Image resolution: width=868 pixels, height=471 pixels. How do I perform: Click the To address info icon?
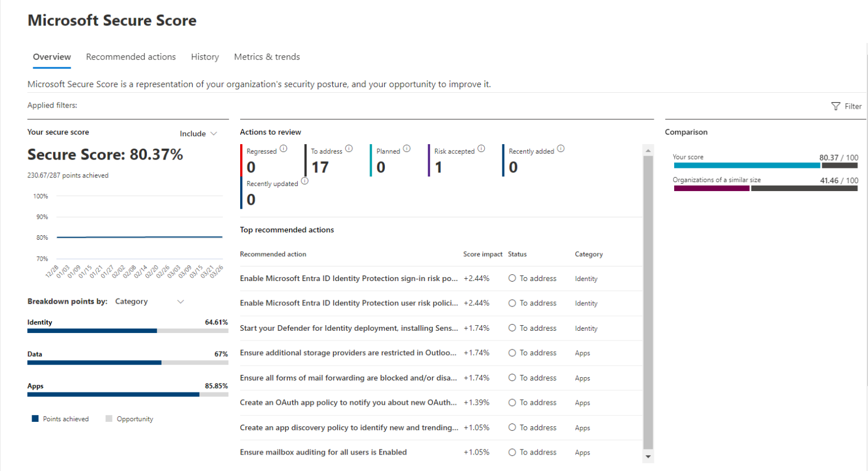[349, 148]
